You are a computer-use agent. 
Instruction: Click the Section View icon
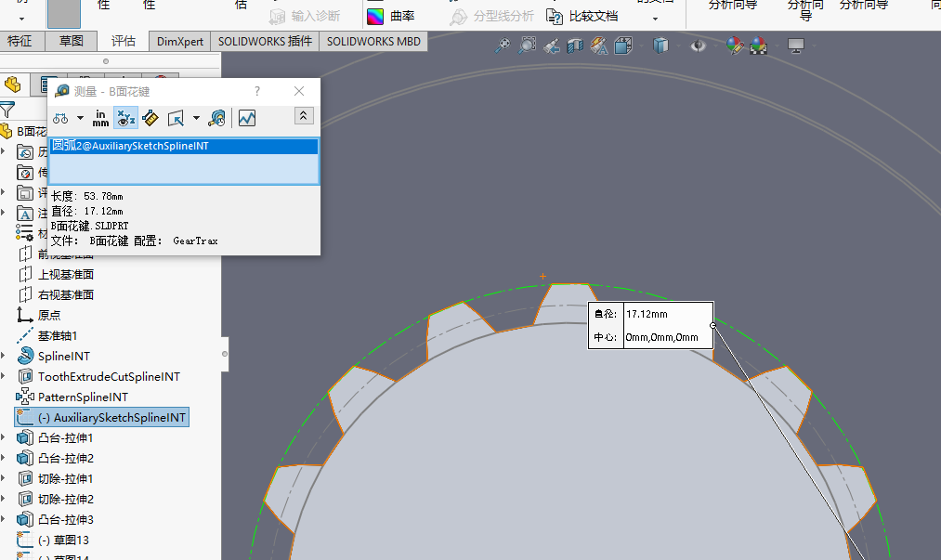[575, 46]
